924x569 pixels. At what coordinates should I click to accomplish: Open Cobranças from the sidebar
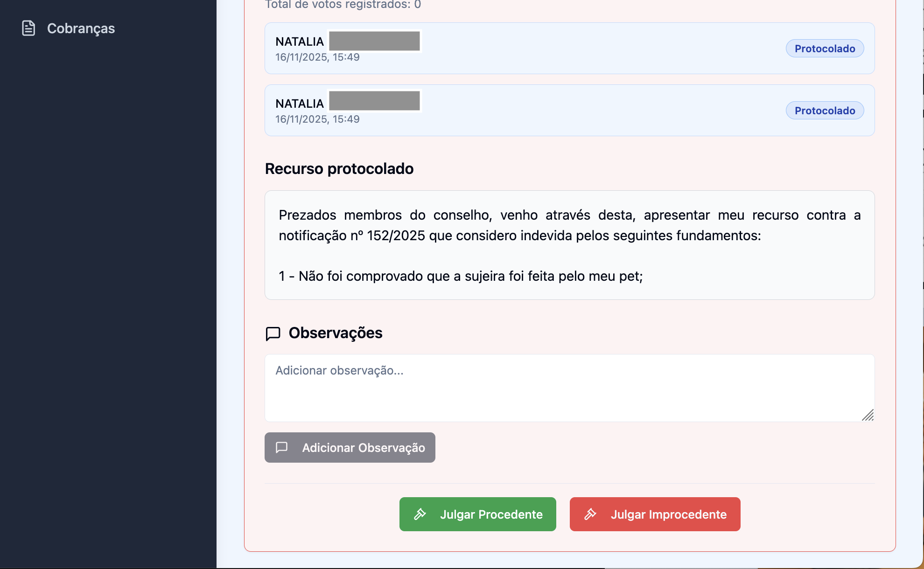click(x=80, y=28)
